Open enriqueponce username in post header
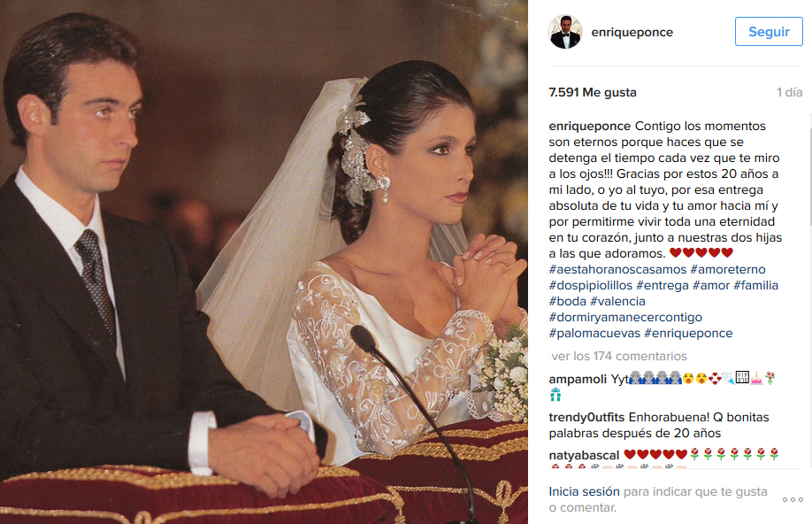Image resolution: width=812 pixels, height=524 pixels. click(632, 32)
